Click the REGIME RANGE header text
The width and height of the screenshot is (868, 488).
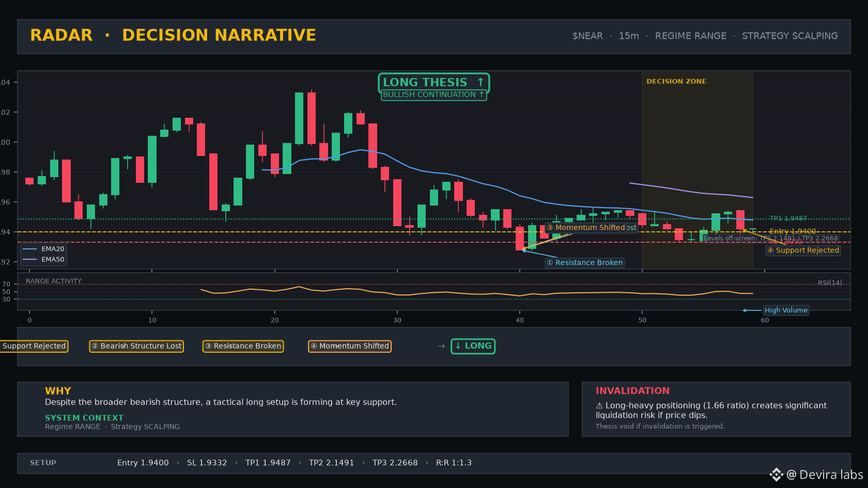point(690,36)
